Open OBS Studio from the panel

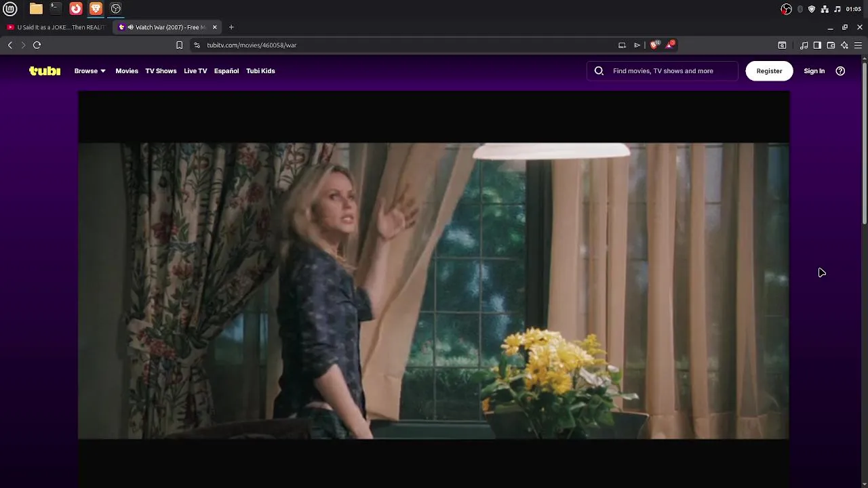[116, 9]
